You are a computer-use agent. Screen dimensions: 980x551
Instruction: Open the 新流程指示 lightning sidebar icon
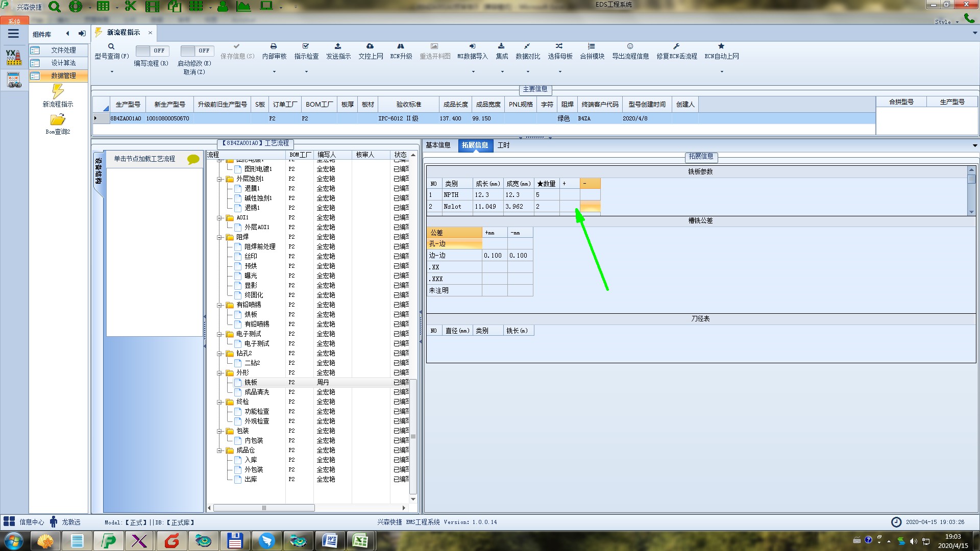coord(58,92)
